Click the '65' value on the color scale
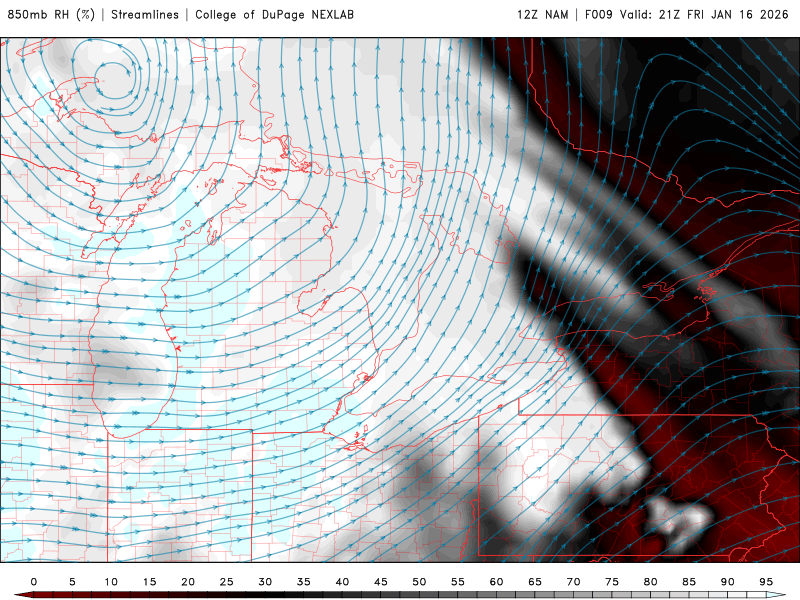The image size is (800, 600). [535, 582]
